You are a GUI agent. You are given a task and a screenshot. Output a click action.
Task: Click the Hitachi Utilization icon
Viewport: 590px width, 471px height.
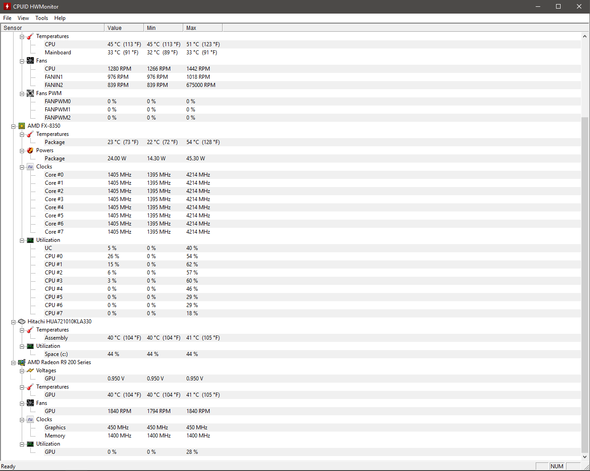click(30, 346)
